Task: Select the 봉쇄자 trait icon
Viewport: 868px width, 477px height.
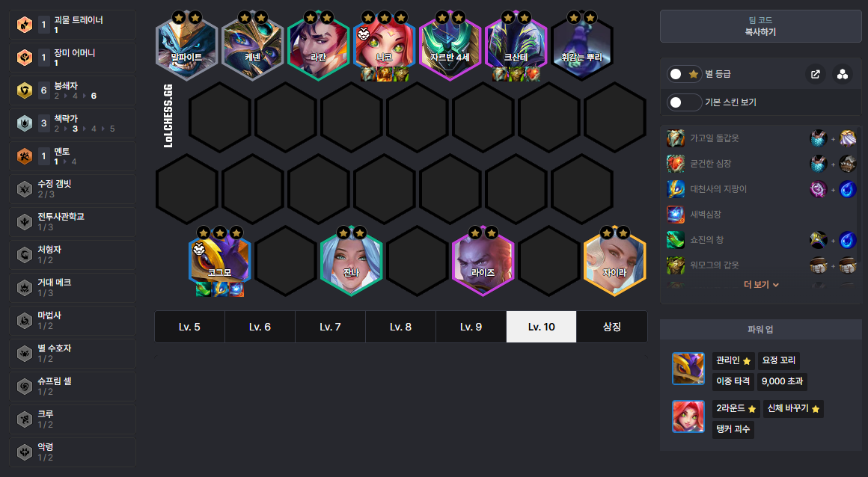Action: [x=25, y=90]
